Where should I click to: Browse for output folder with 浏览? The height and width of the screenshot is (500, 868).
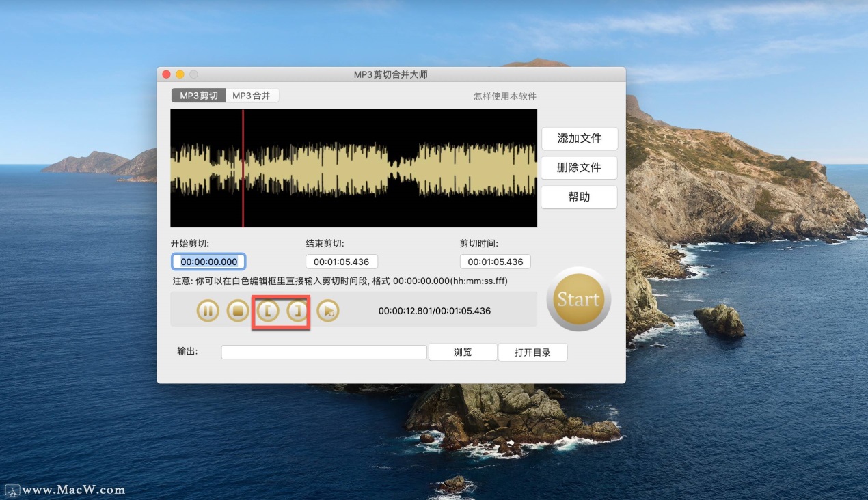[x=463, y=352]
